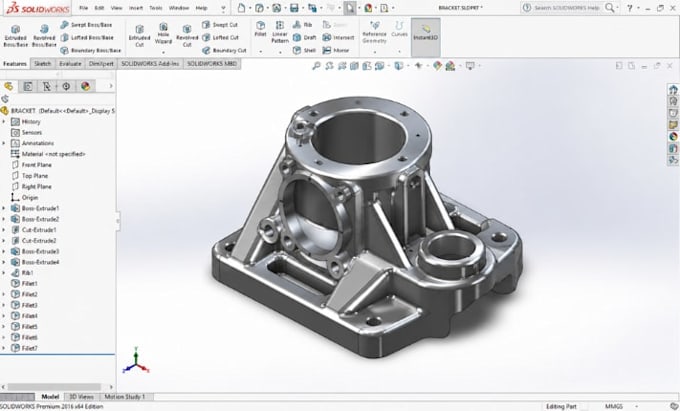The width and height of the screenshot is (680, 411).
Task: Open the DisplayManager appearance tab
Action: pyautogui.click(x=85, y=86)
